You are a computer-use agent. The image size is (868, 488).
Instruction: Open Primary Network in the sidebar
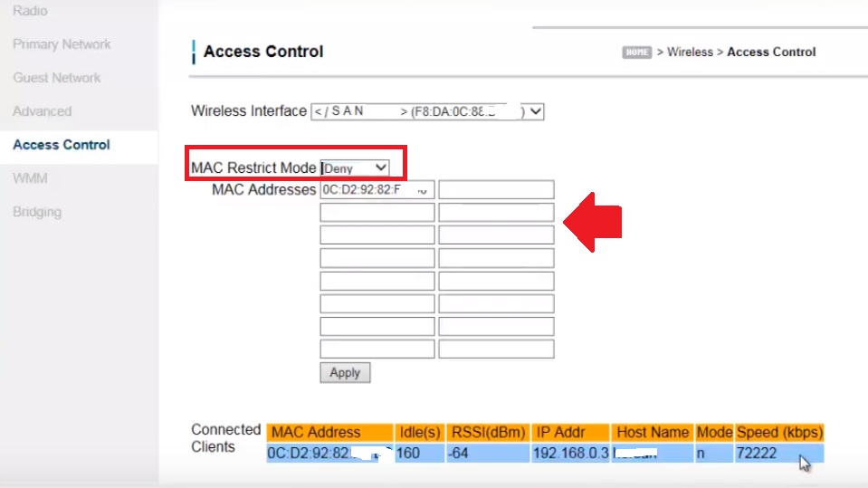[x=62, y=44]
